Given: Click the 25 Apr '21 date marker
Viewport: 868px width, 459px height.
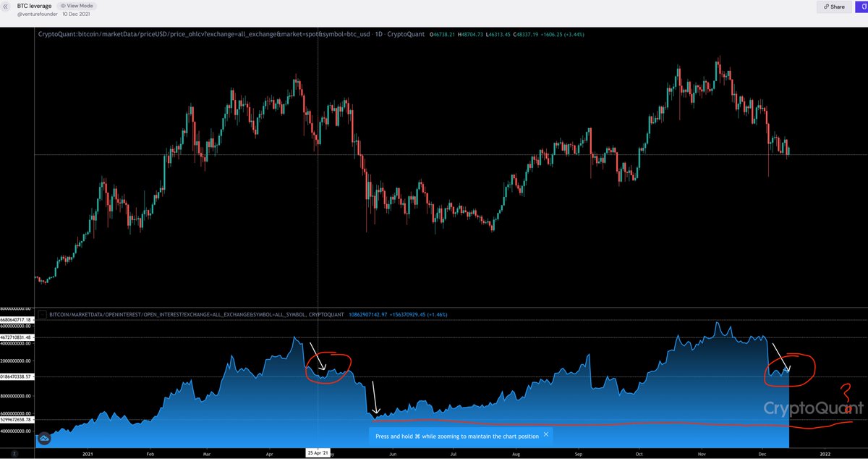Looking at the screenshot, I should tap(318, 452).
